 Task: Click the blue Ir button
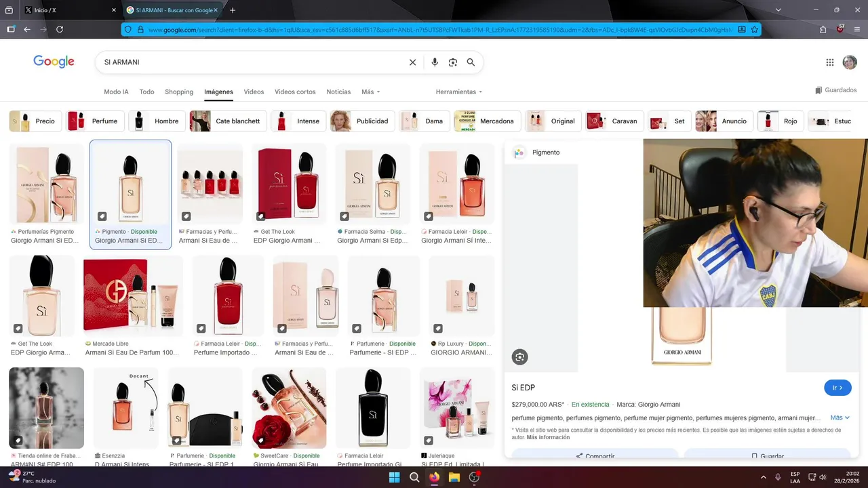pos(837,388)
